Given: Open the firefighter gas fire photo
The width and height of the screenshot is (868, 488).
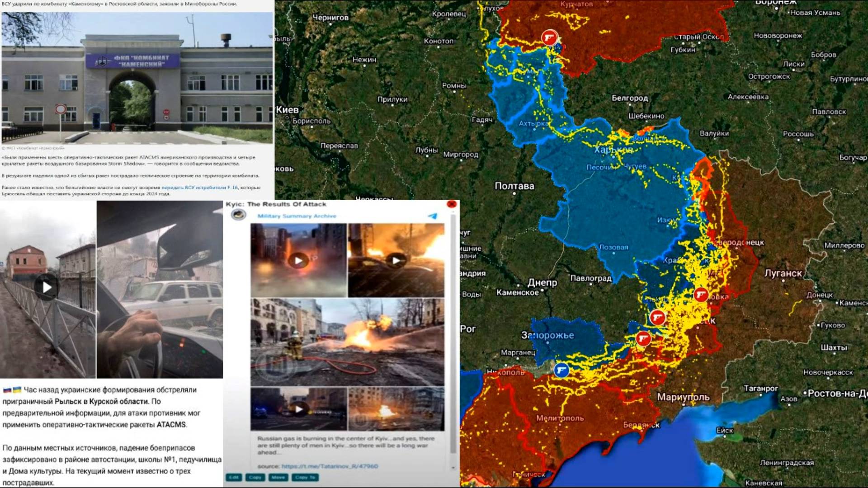Looking at the screenshot, I should click(x=348, y=342).
